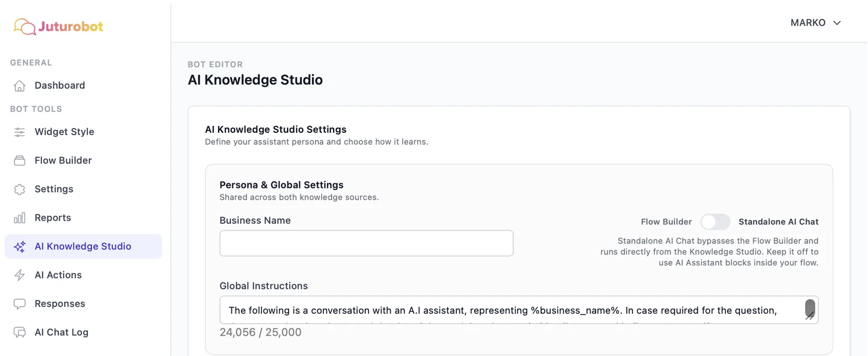Click the Standalone AI Chat label

[778, 222]
